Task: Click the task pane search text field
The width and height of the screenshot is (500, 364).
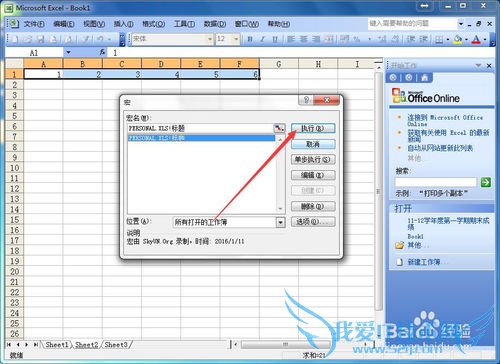Action: (436, 182)
